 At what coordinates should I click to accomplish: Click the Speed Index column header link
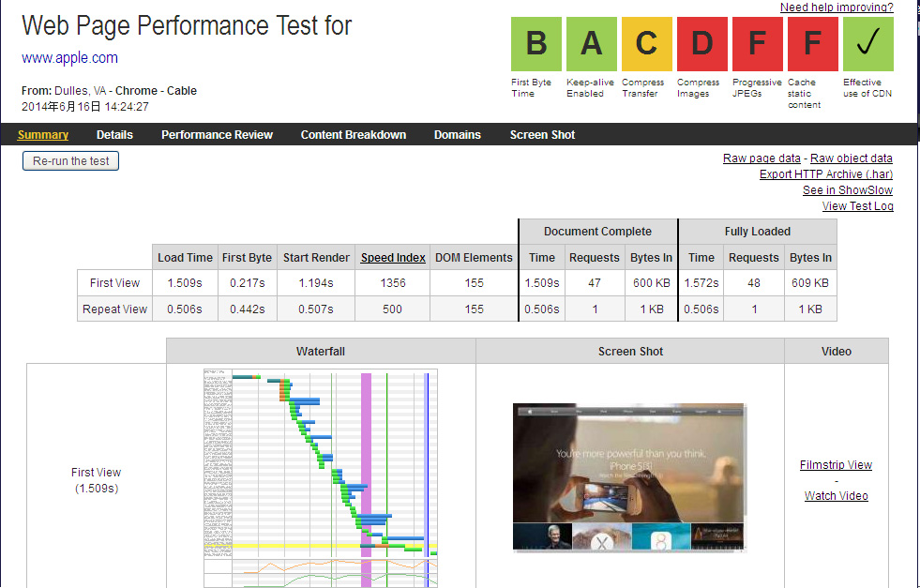pos(393,257)
